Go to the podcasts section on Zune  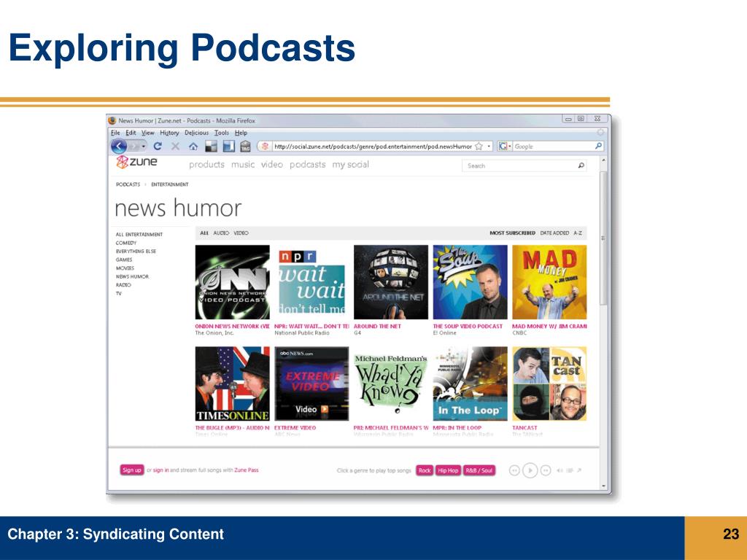(x=308, y=165)
